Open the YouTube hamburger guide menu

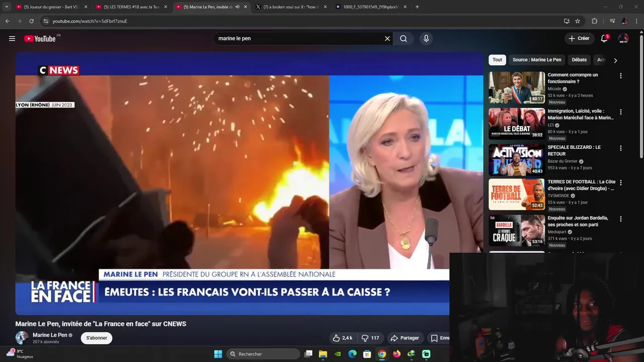click(x=12, y=39)
